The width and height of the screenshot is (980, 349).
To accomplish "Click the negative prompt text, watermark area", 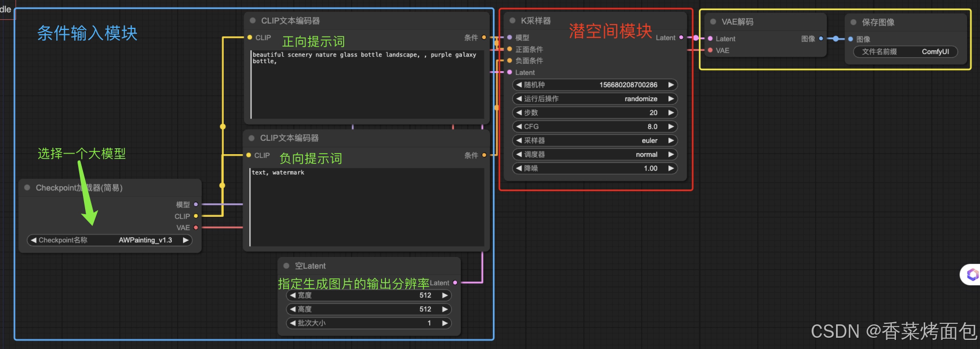I will pyautogui.click(x=367, y=207).
